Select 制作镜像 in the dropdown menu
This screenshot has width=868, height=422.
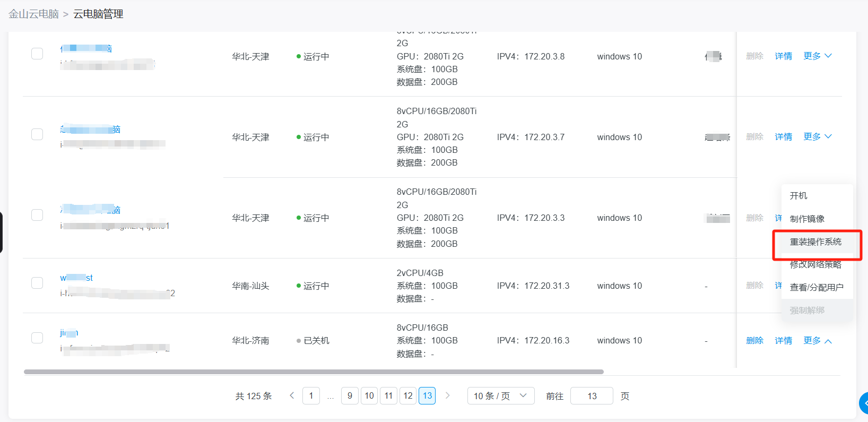pyautogui.click(x=807, y=219)
